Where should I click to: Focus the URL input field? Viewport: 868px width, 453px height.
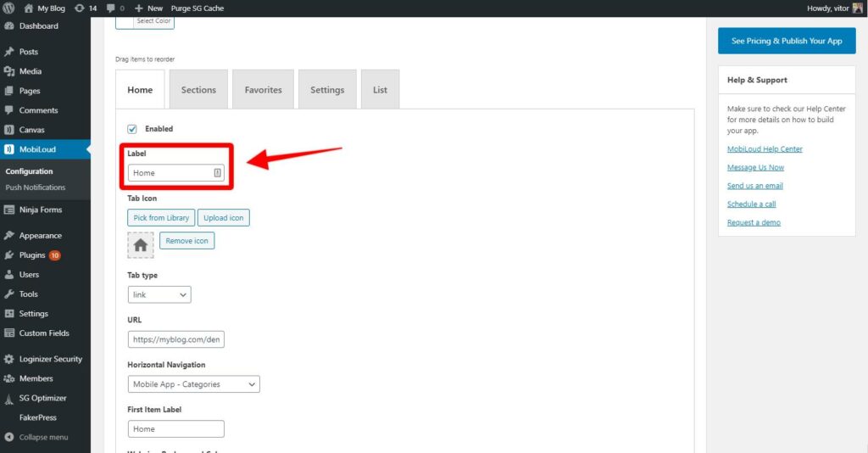[x=176, y=339]
